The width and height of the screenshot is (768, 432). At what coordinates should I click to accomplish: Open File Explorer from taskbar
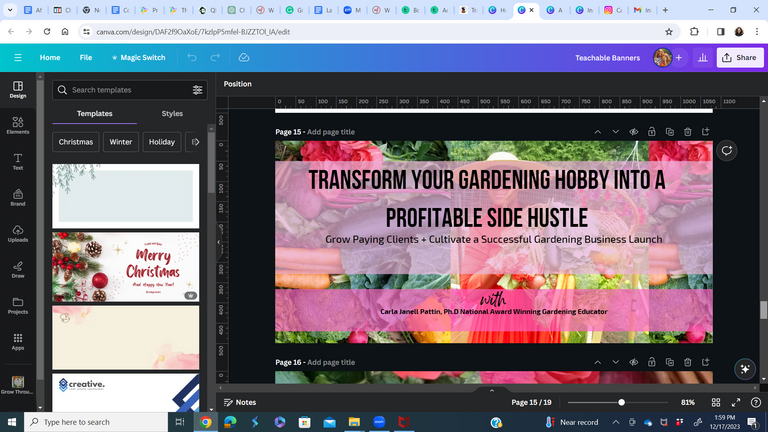[354, 422]
